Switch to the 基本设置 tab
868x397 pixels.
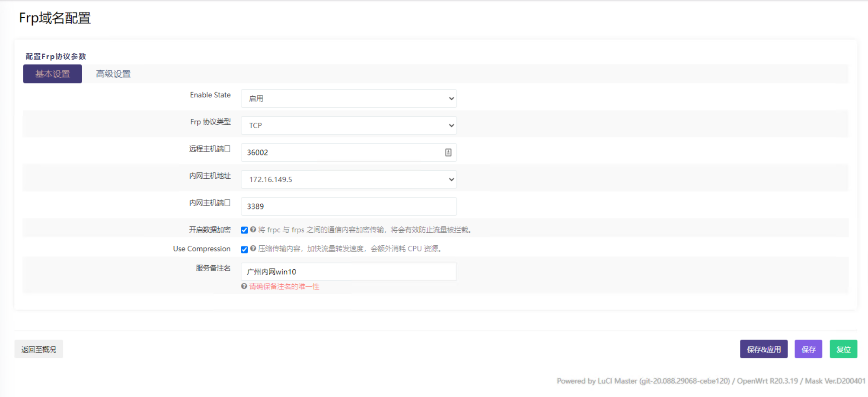[x=52, y=74]
